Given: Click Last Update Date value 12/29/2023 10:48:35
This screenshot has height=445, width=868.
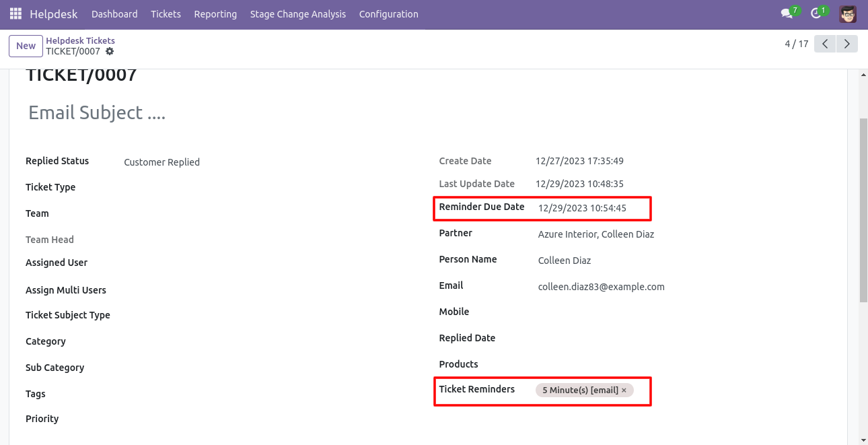Looking at the screenshot, I should 579,184.
